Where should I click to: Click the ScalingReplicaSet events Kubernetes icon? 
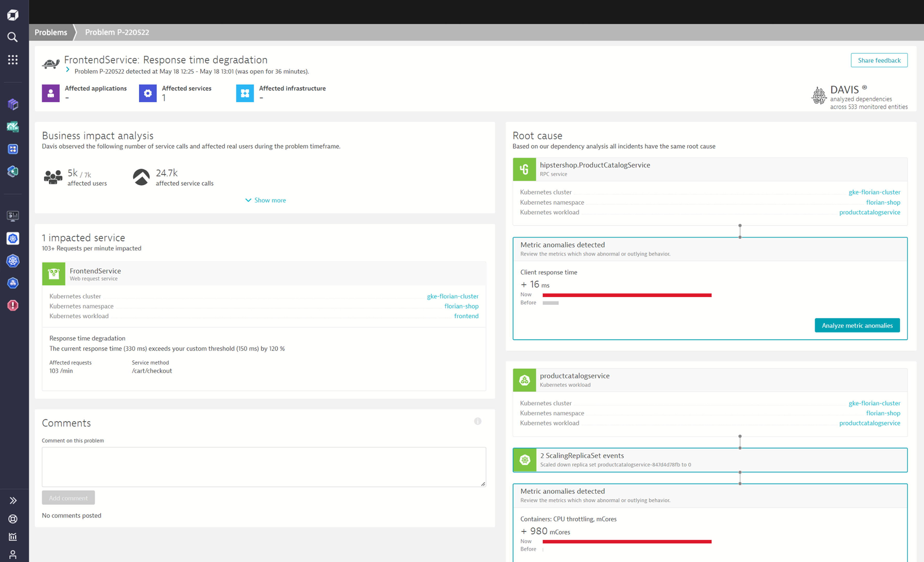525,460
